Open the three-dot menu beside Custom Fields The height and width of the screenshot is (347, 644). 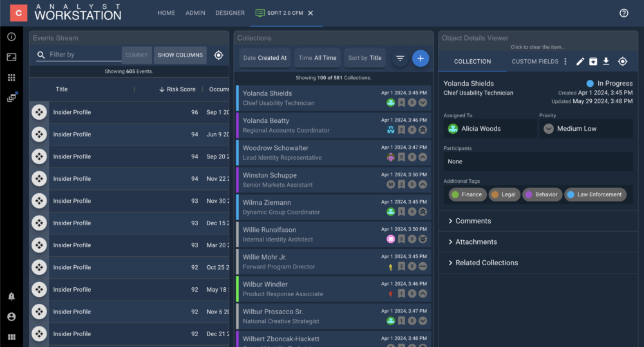click(x=565, y=62)
